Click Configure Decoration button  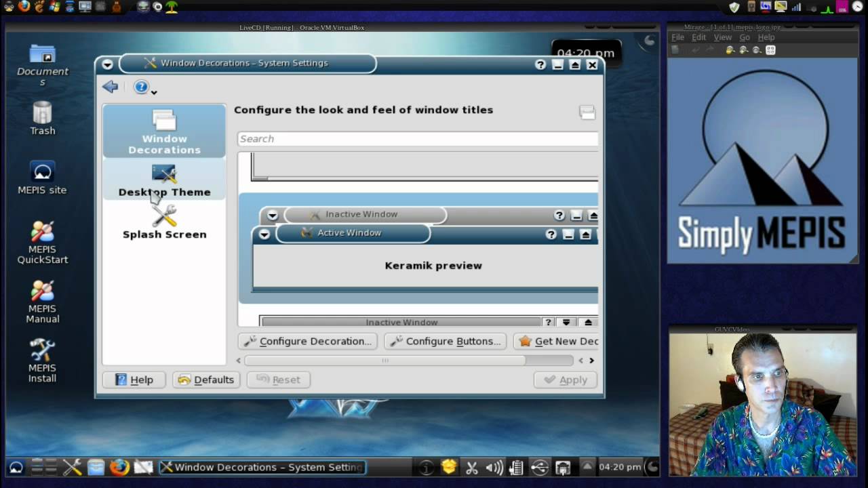(x=308, y=341)
